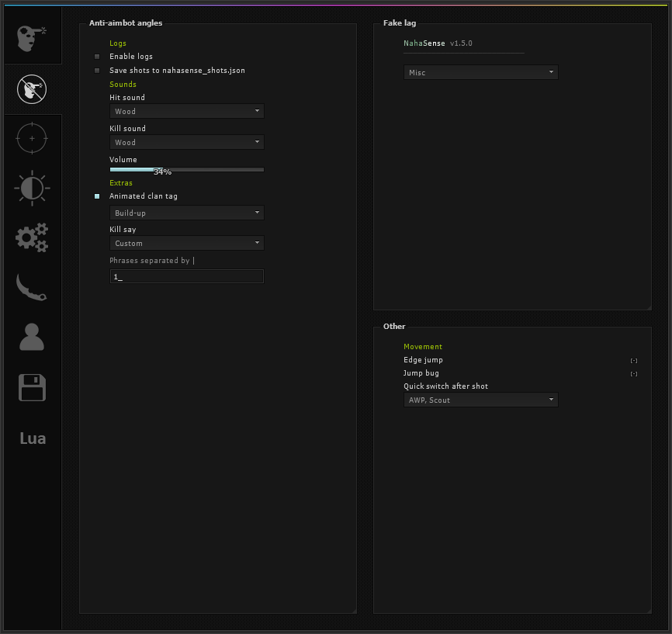Open the Build-up clan tag dropdown
672x634 pixels.
tap(187, 213)
